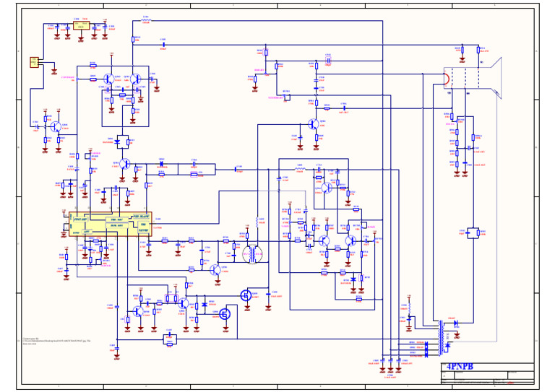555x392 pixels.
Task: Select the CRT picture tube symbol
Action: pos(473,78)
